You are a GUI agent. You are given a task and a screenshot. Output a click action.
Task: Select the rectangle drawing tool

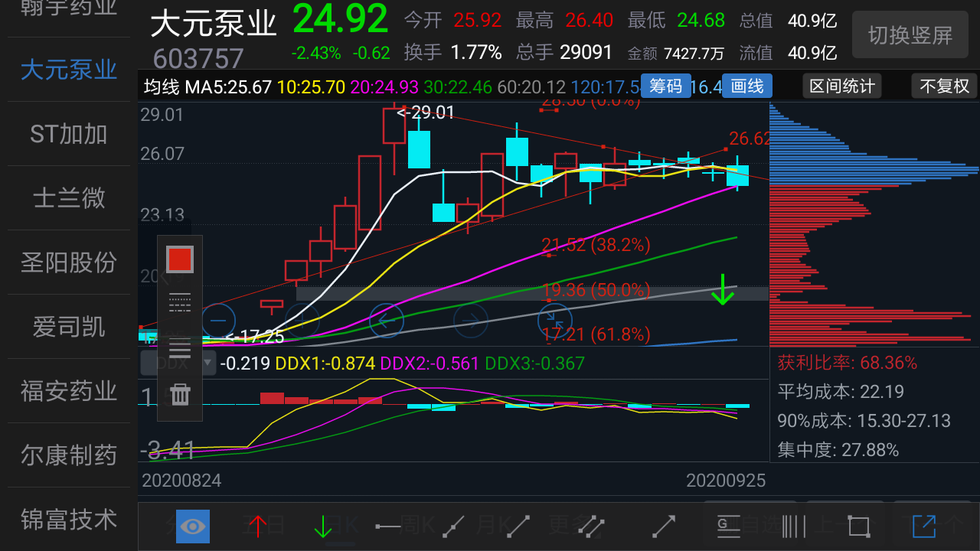859,527
